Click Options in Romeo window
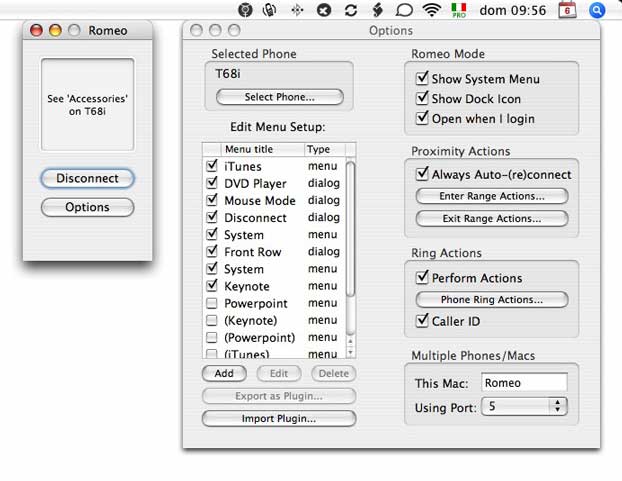Viewport: 622px width, 481px height. point(87,207)
